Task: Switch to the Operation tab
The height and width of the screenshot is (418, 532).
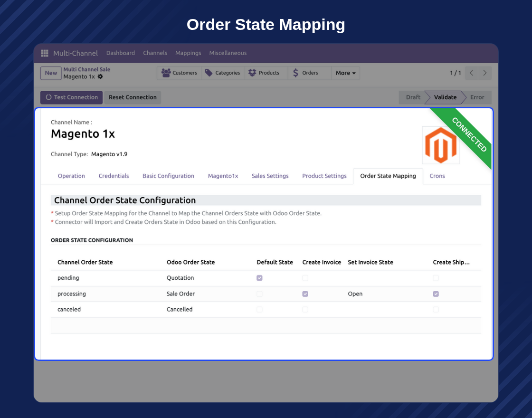Action: [x=71, y=176]
